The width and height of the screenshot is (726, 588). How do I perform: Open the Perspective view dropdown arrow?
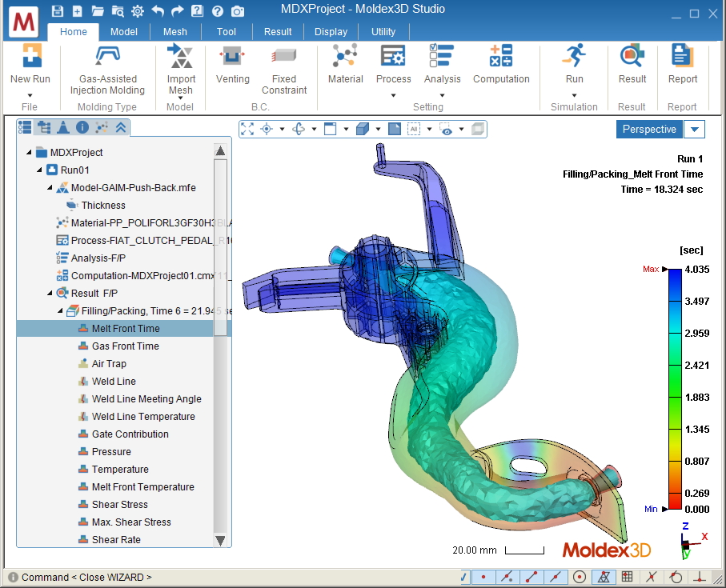point(694,130)
